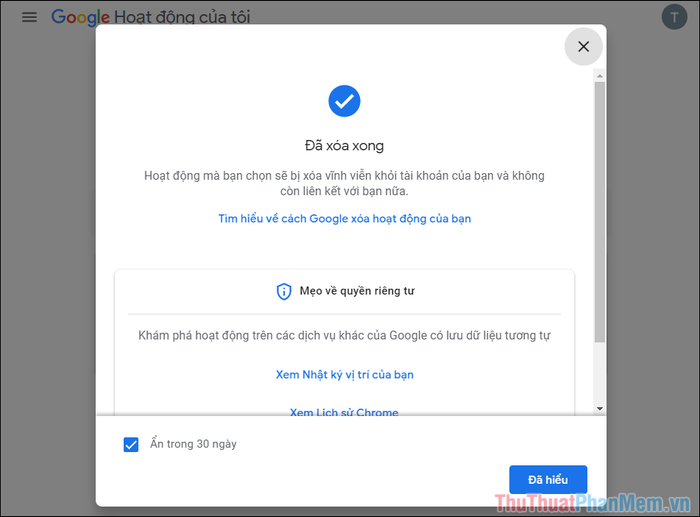
Task: Click the Google logo
Action: point(80,17)
